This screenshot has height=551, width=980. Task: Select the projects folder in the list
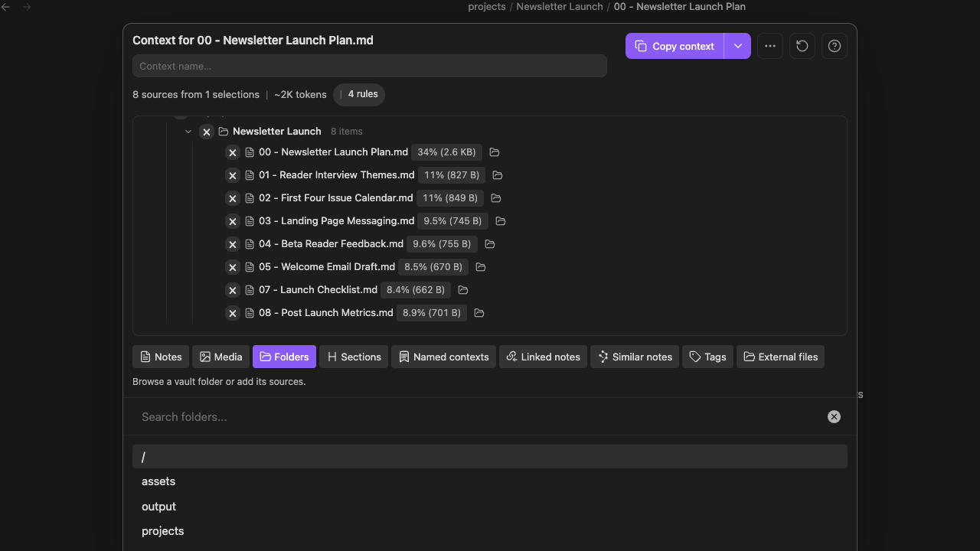click(x=490, y=531)
